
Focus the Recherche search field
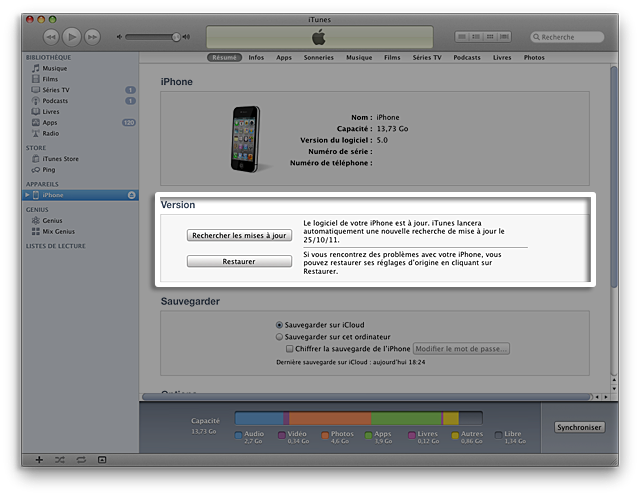point(567,37)
